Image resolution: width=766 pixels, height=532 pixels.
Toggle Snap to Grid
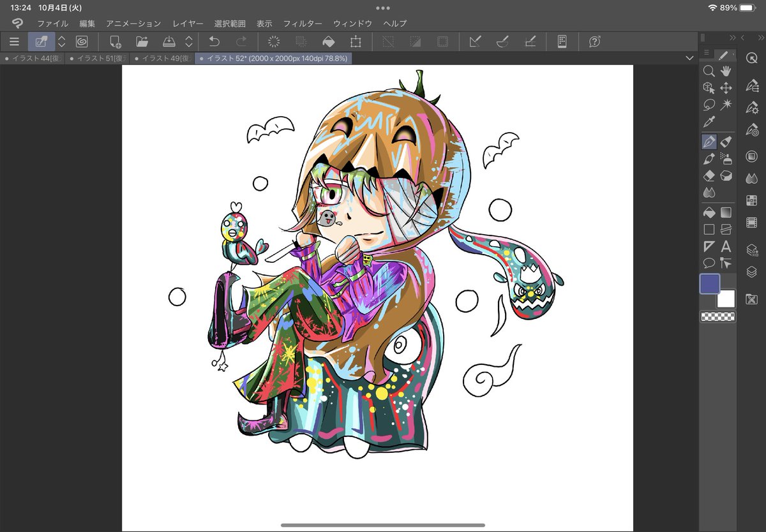[x=529, y=41]
